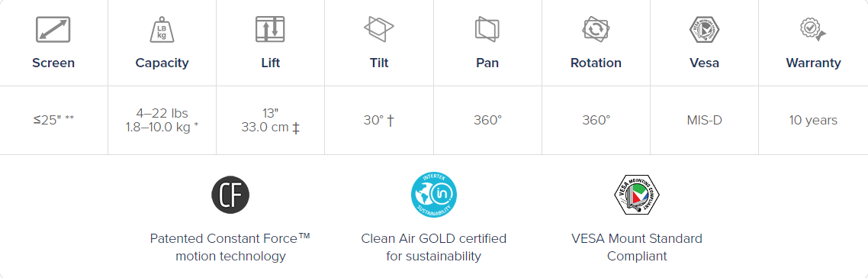Click the black CF Constant Force logo

pyautogui.click(x=230, y=196)
